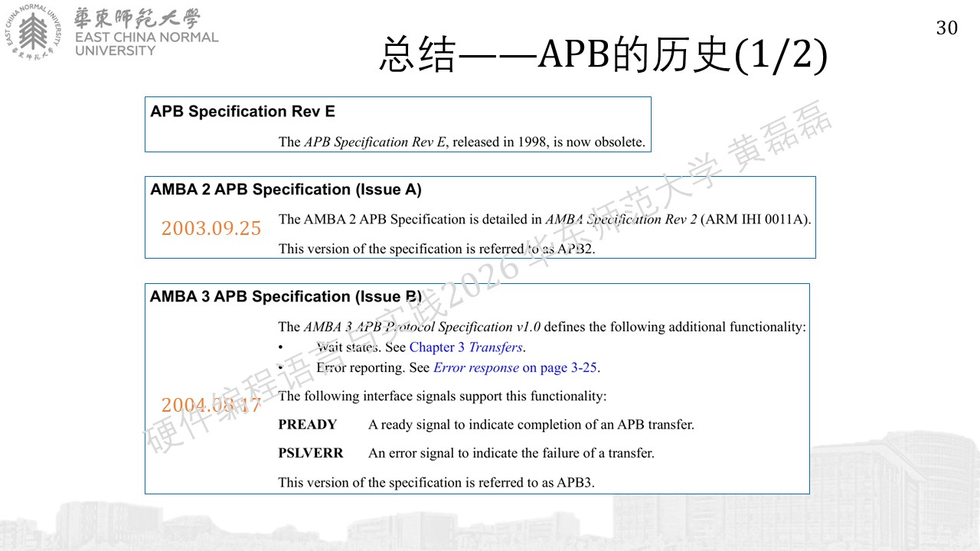The width and height of the screenshot is (980, 551).
Task: Select the AMBA 2 APB Specification (Issue A) heading
Action: pos(286,189)
